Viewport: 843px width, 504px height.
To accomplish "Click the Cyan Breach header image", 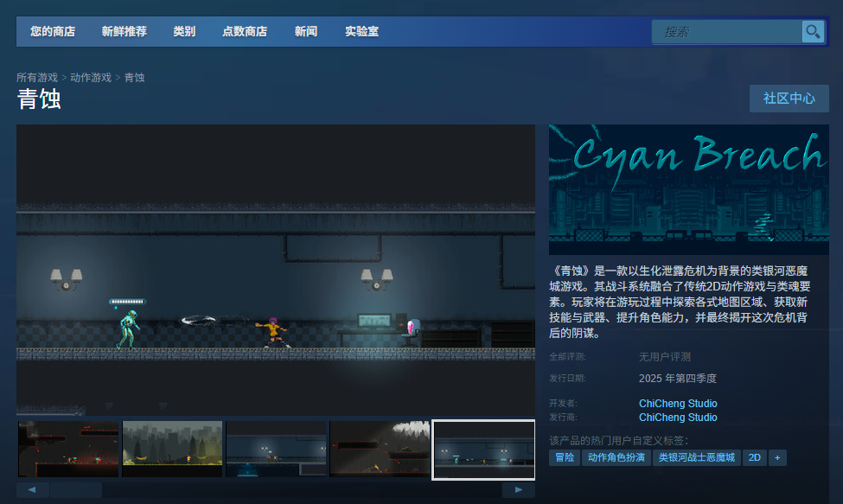I will (x=689, y=189).
